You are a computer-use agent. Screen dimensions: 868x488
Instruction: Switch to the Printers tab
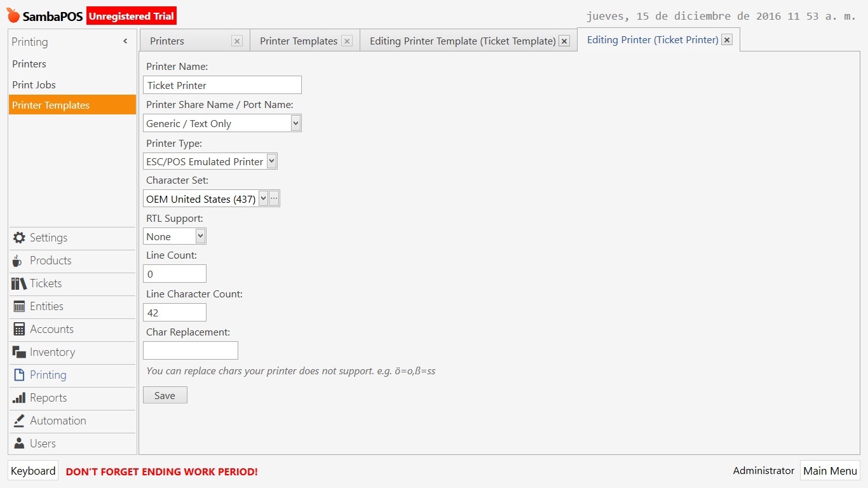point(166,41)
